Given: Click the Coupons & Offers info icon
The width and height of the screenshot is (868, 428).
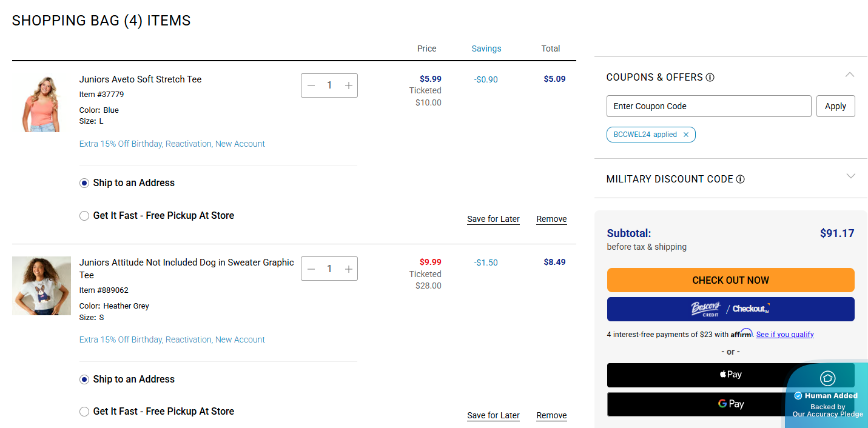Looking at the screenshot, I should (x=710, y=78).
